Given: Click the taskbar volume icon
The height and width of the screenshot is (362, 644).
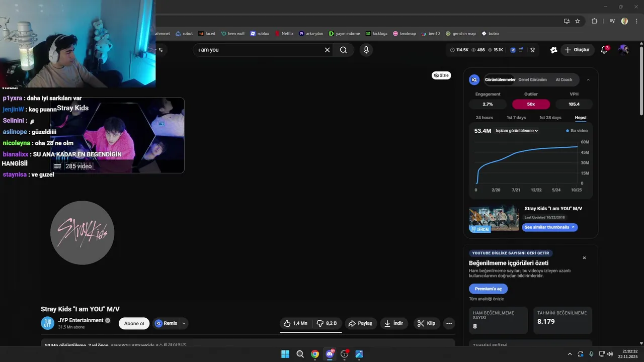Looking at the screenshot, I should click(x=610, y=354).
